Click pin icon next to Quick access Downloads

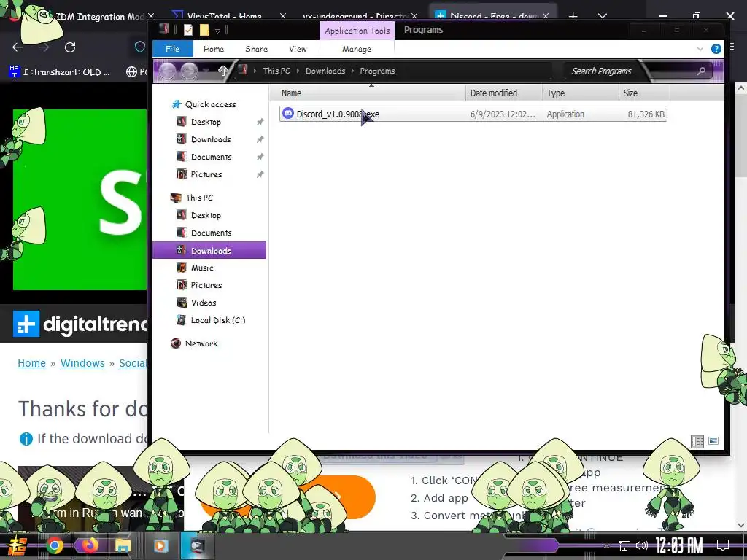point(260,140)
